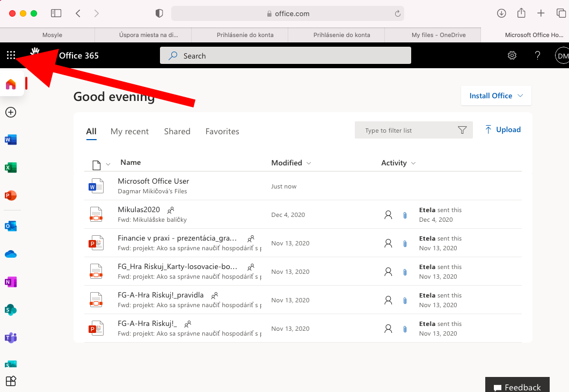569x392 pixels.
Task: Open the app launcher waffle icon
Action: click(x=11, y=55)
